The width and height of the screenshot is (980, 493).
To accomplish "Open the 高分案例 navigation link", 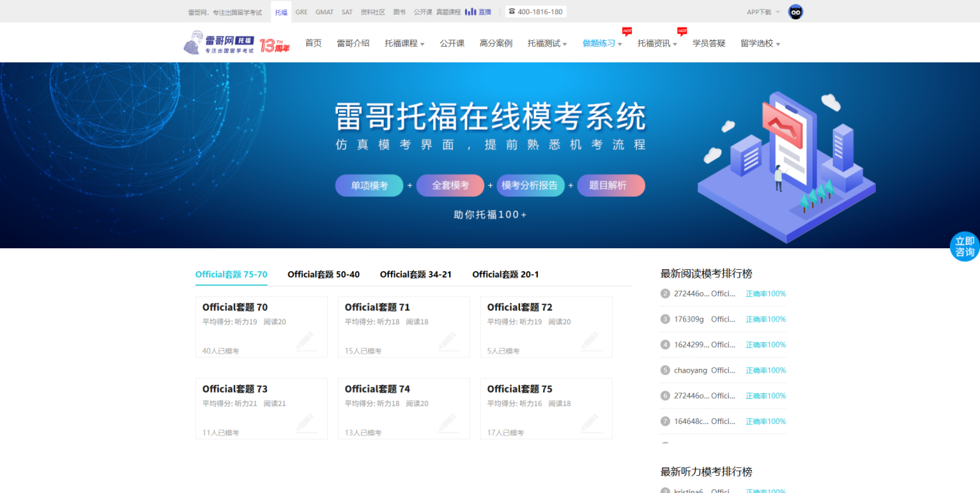I will 496,43.
